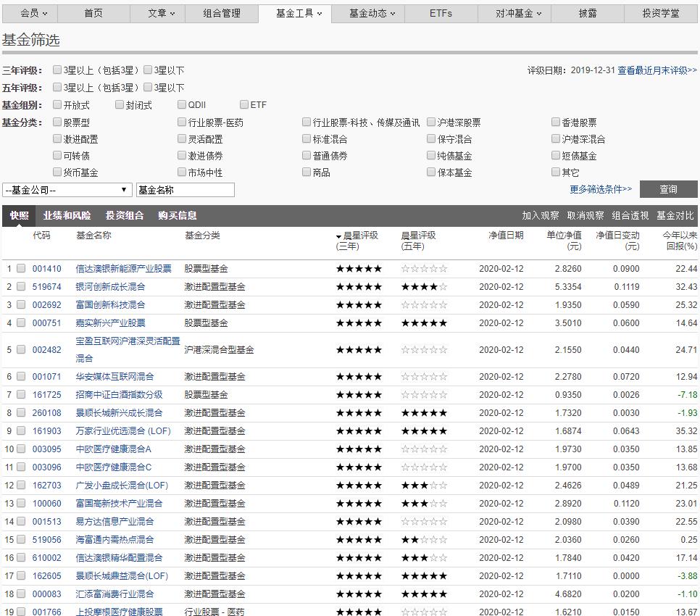Click three-year star rating of fund 001410
Screen dimensions: 700x616
pyautogui.click(x=359, y=268)
